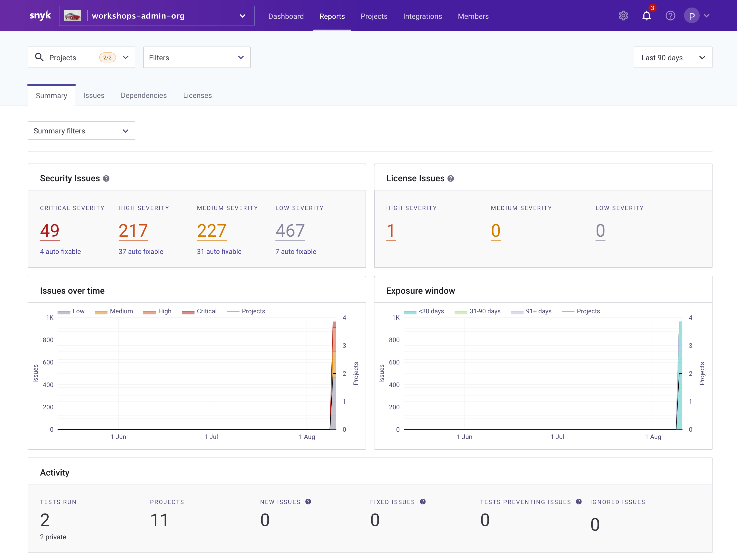This screenshot has height=560, width=737.
Task: Click Tests Preventing Issues info icon
Action: pos(579,502)
